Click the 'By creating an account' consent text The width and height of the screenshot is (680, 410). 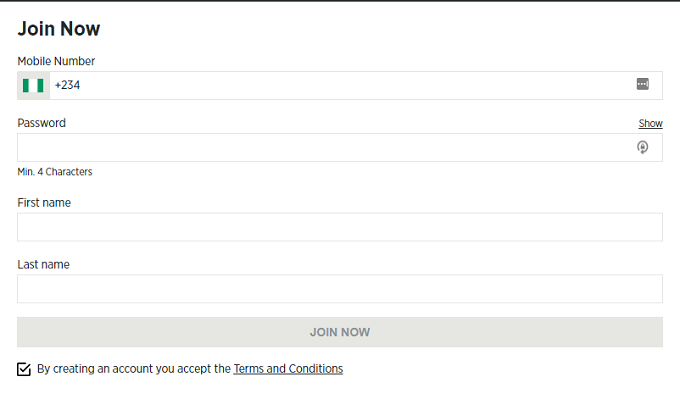[x=133, y=369]
